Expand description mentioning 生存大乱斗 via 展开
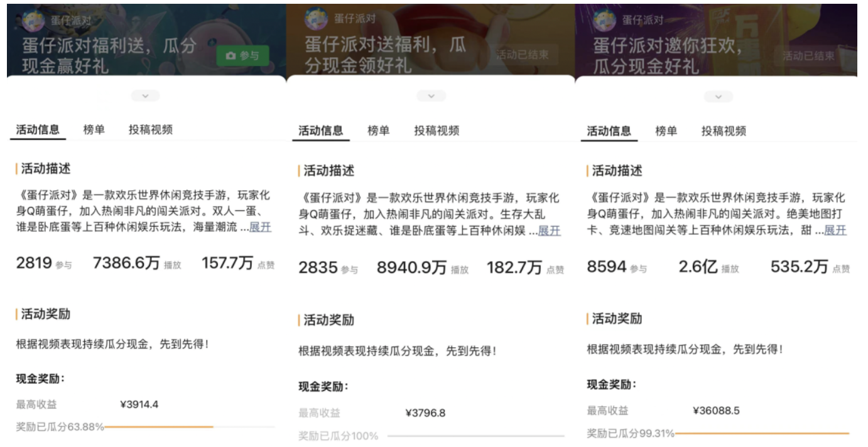Screen dimensions: 868x447 click(549, 231)
